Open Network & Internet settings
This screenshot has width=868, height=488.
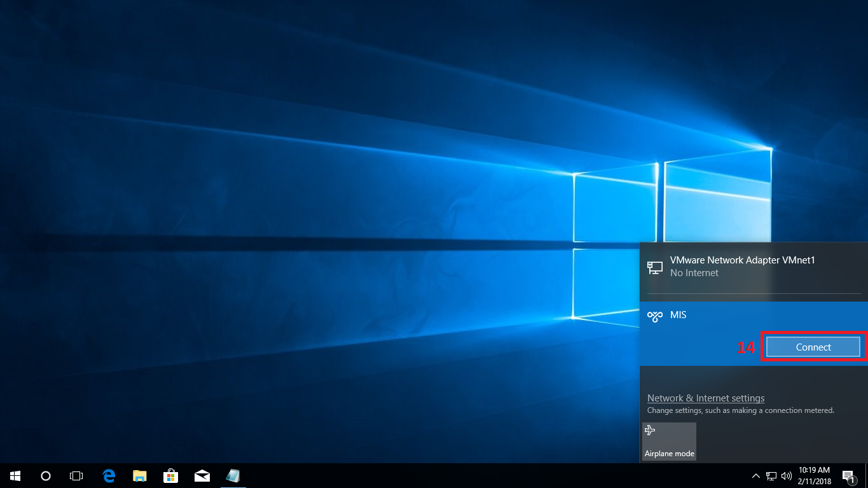tap(705, 398)
